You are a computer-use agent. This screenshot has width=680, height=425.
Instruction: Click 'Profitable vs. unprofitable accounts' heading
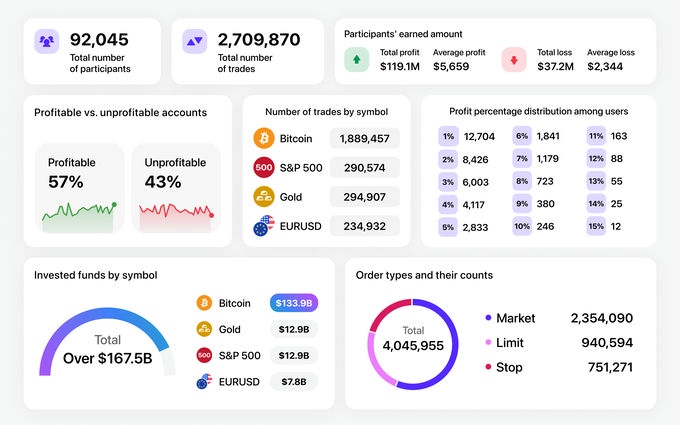[121, 113]
